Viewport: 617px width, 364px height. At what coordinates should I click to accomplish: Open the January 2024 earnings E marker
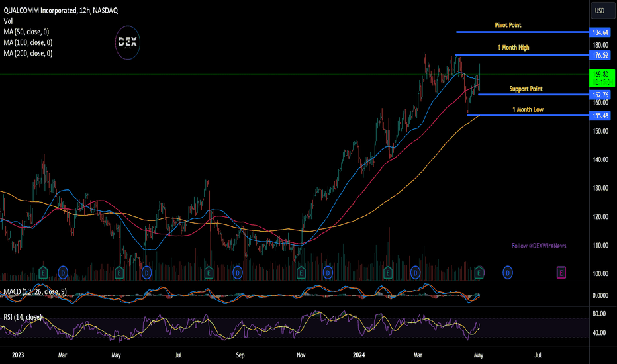388,272
